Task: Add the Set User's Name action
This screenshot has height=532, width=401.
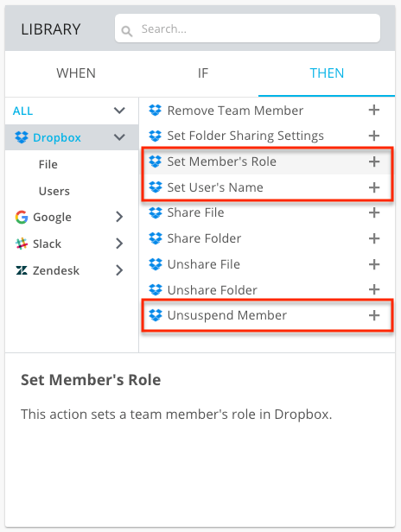Action: tap(374, 187)
